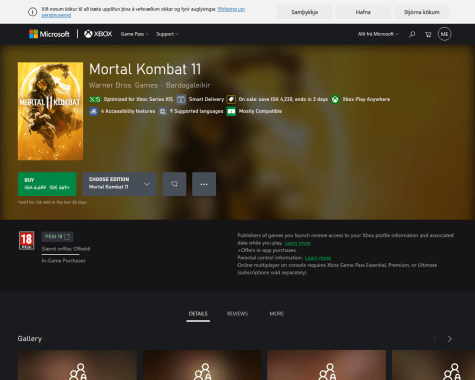Switch to the Reviews tab
The width and height of the screenshot is (475, 380).
(237, 314)
